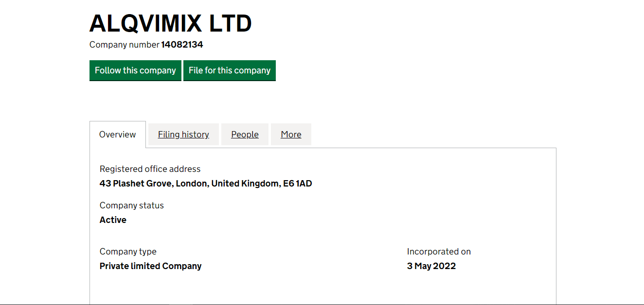Open the Filing history tab

tap(183, 135)
